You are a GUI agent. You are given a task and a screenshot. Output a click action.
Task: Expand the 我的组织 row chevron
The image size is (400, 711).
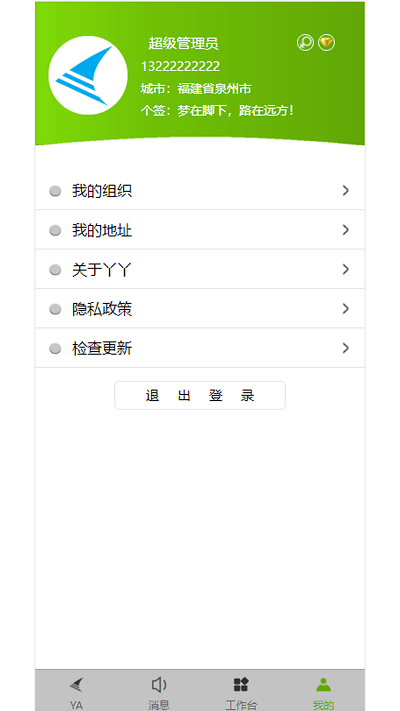[346, 190]
